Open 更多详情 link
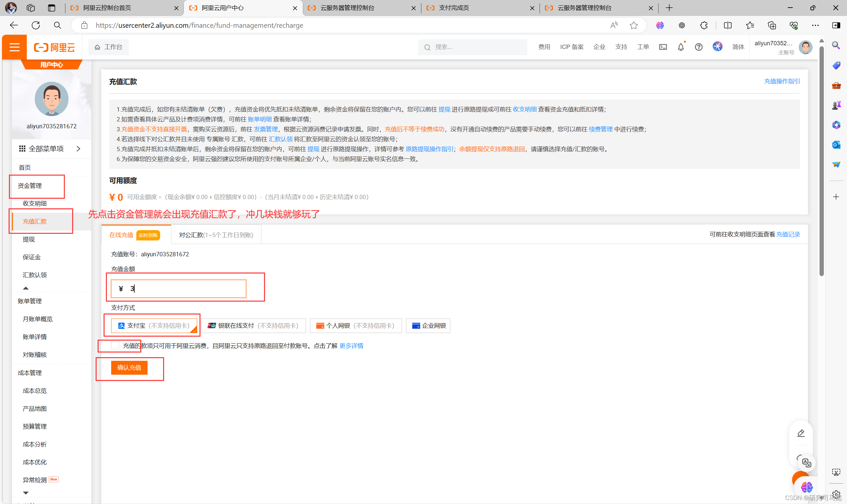847x504 pixels. 351,346
